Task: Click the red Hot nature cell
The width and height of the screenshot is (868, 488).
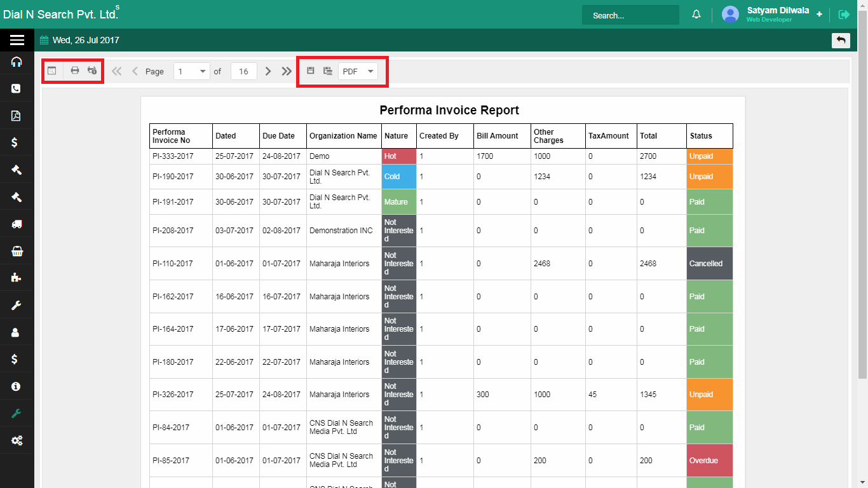Action: [399, 156]
